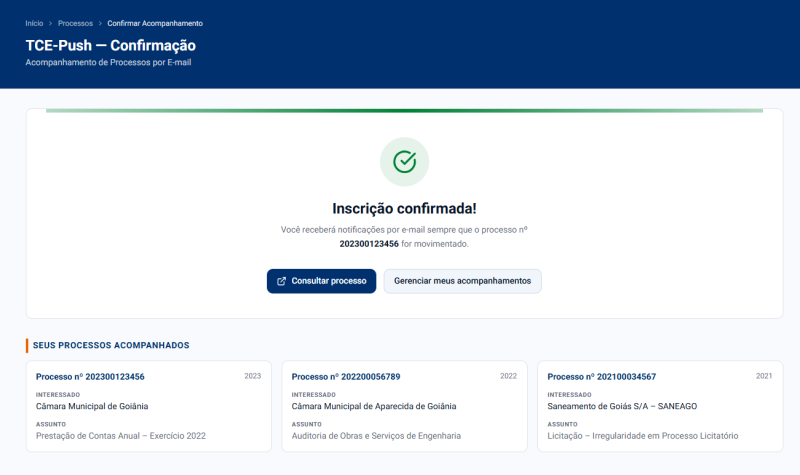The image size is (800, 475).
Task: Open the Processos breadcrumb link
Action: 76,23
